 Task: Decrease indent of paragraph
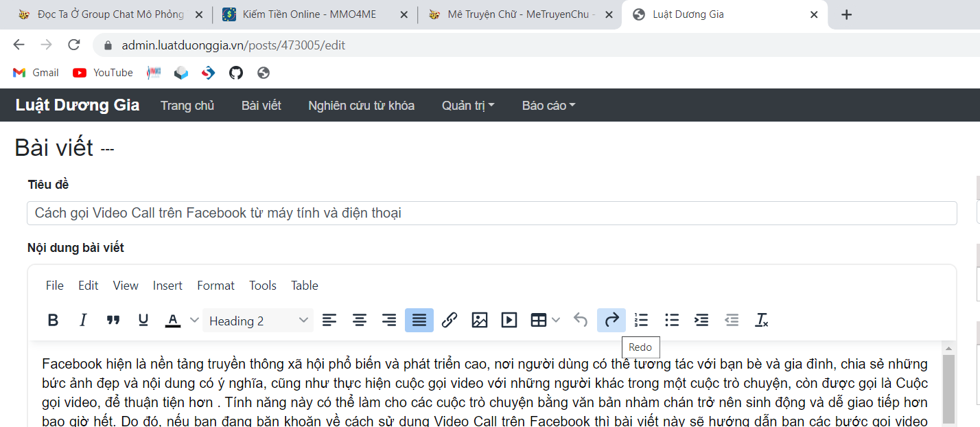[x=732, y=320]
